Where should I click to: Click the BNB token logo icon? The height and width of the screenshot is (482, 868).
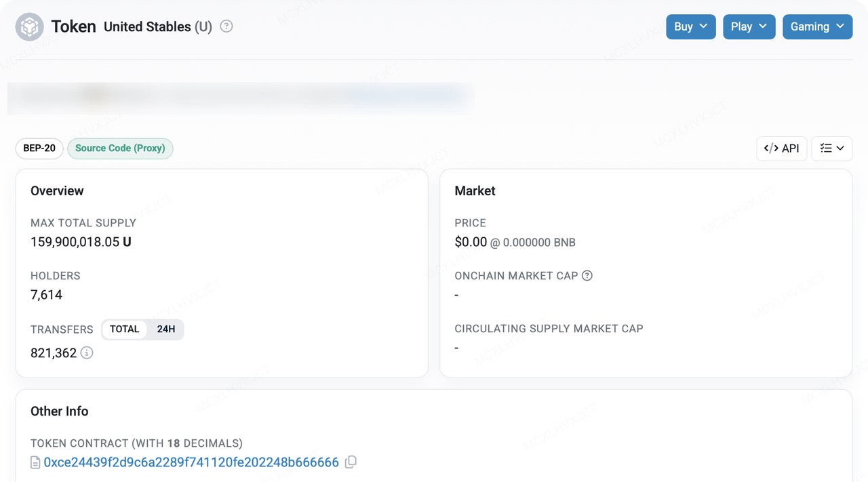click(30, 27)
